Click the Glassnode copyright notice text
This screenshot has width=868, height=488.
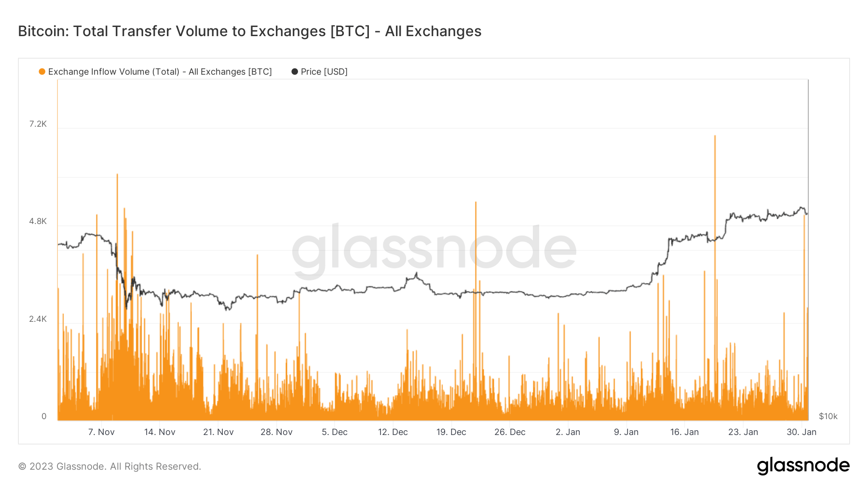(109, 466)
